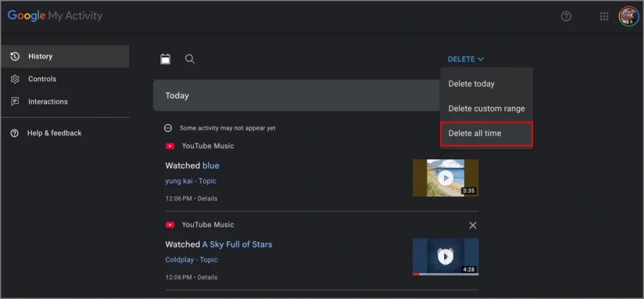Open the Google account profile avatar
644x299 pixels.
tap(628, 16)
